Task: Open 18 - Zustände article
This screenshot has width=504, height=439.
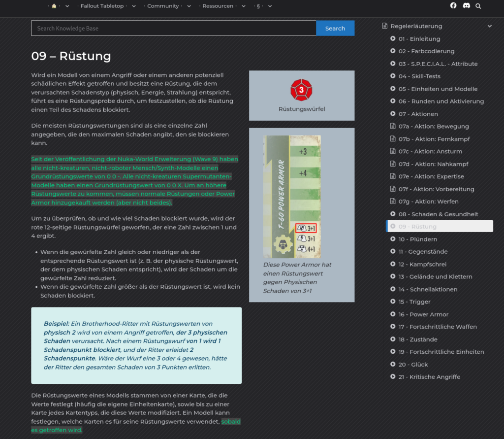Action: click(418, 339)
